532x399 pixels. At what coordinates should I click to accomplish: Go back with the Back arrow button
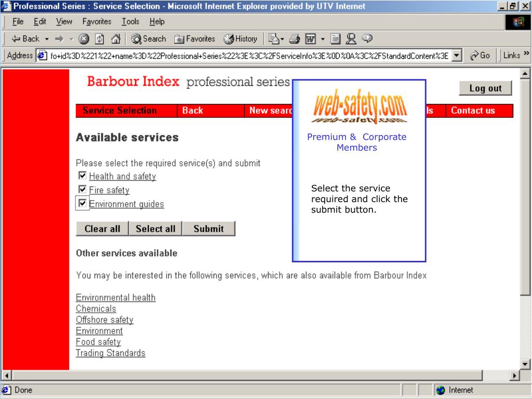25,39
